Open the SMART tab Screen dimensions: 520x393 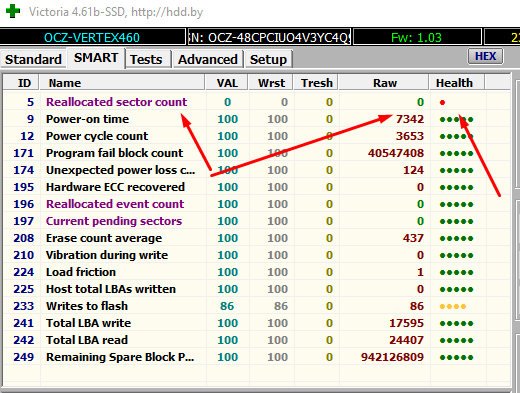click(96, 58)
